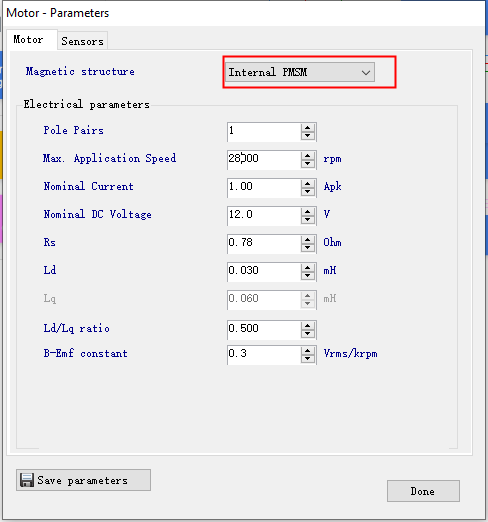Image resolution: width=488 pixels, height=522 pixels.
Task: Decrease Ld/Lq ratio with down arrow
Action: (x=308, y=334)
